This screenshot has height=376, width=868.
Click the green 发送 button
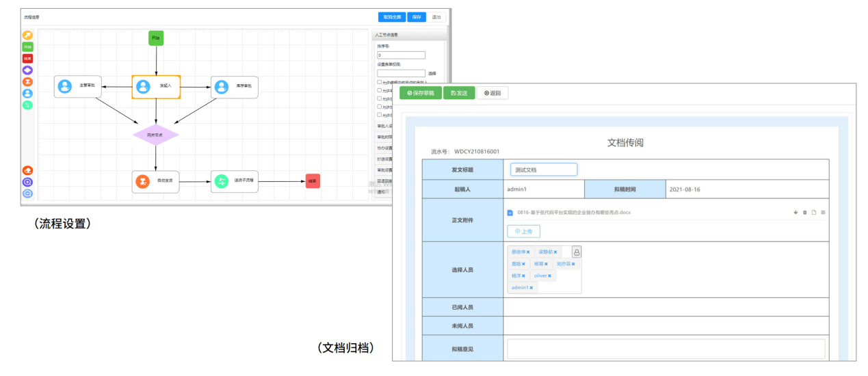tap(459, 93)
